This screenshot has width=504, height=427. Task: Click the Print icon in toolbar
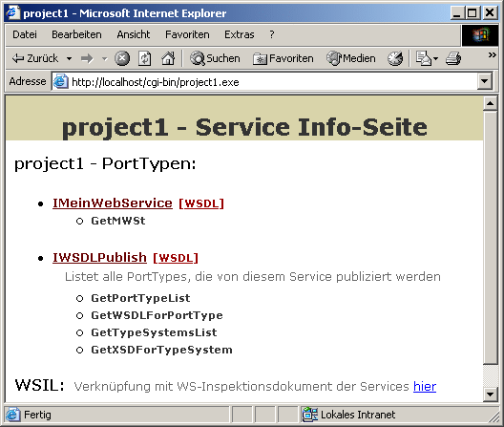(x=453, y=58)
